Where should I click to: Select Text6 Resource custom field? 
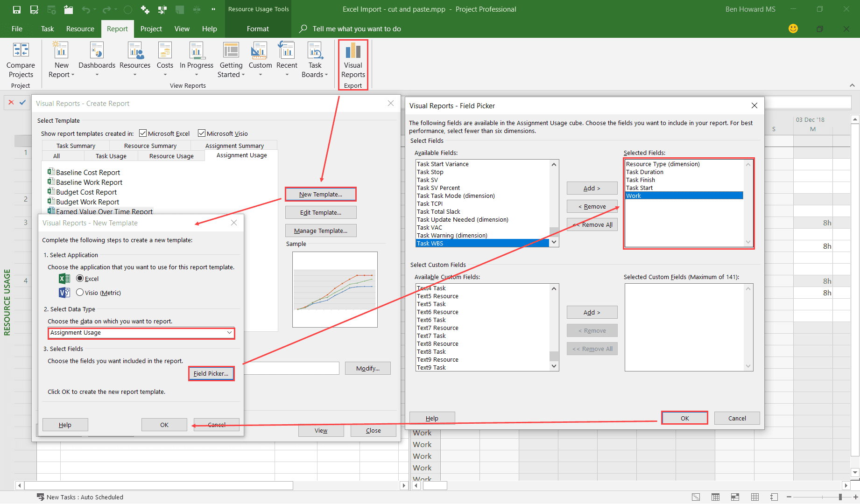pyautogui.click(x=437, y=312)
